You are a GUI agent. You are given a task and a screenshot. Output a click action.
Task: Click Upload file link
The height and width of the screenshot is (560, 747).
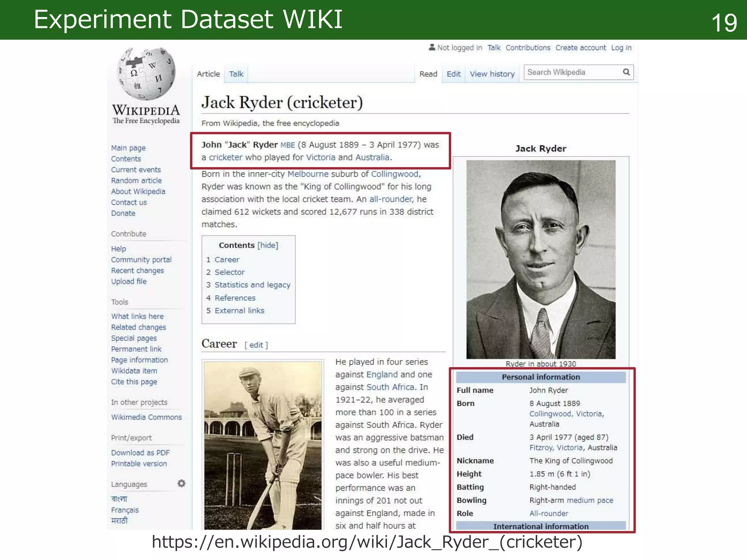click(129, 282)
